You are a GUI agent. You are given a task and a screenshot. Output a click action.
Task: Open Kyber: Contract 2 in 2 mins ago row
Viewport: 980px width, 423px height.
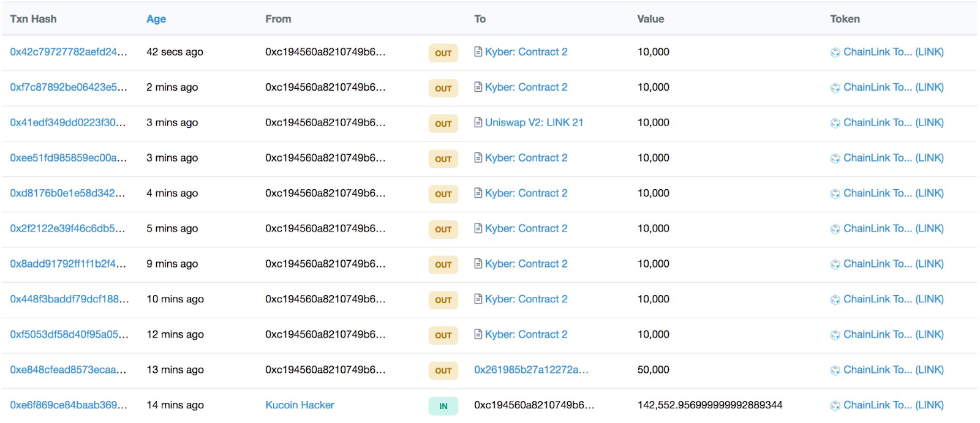pos(526,88)
